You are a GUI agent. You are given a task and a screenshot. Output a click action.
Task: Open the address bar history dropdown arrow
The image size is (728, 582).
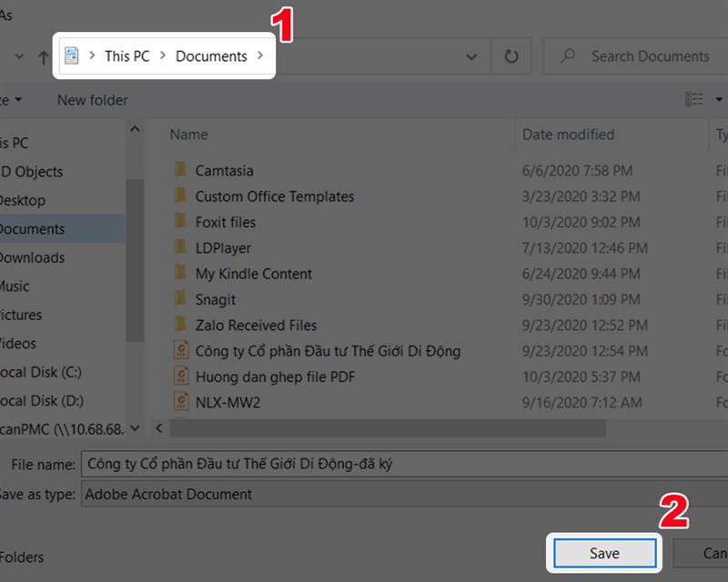471,55
